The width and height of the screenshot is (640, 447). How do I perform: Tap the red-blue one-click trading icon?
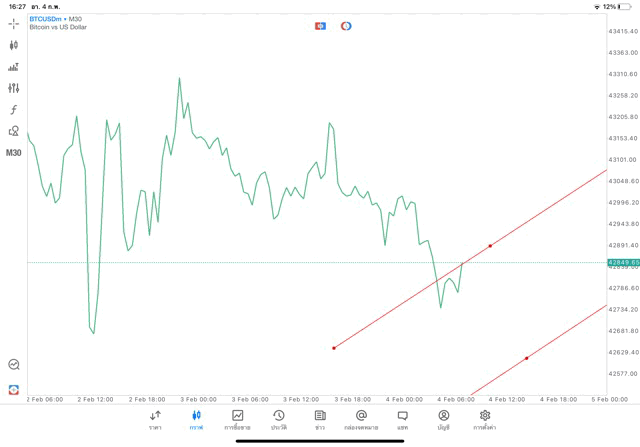320,26
